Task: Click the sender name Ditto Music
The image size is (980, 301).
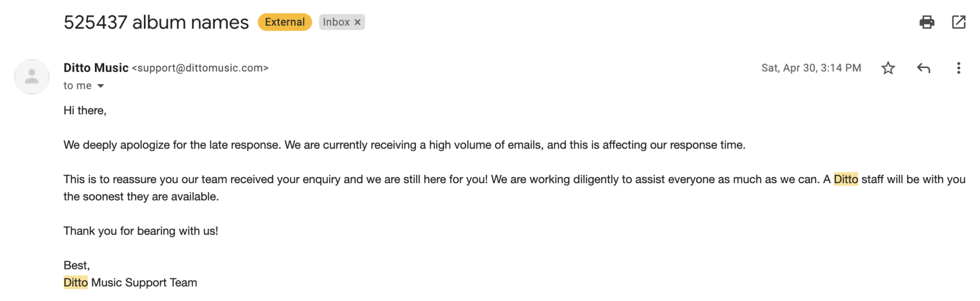Action: [x=96, y=68]
